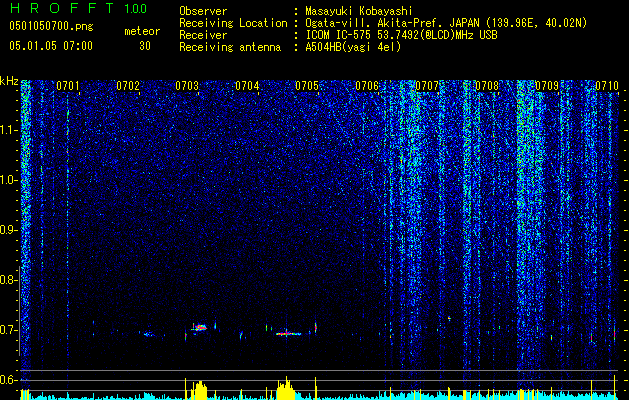Click the 0705 time marker
629x400 pixels.
pyautogui.click(x=307, y=86)
